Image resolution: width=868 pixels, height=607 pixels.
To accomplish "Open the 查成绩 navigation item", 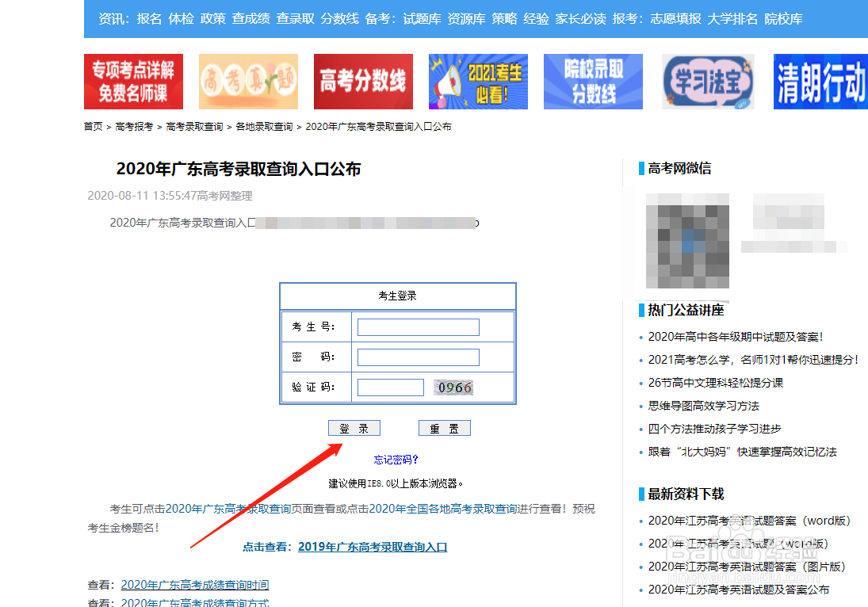I will tap(250, 19).
